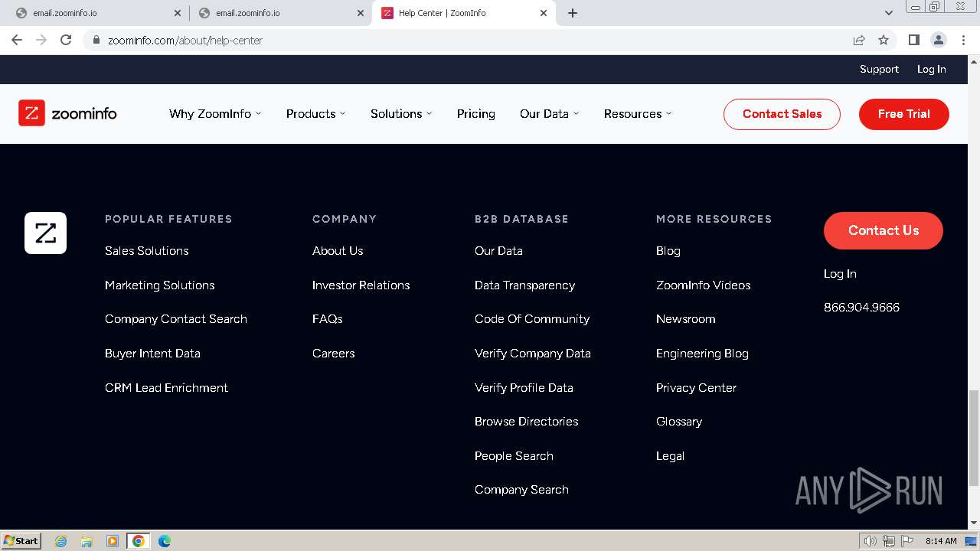
Task: Open File Explorer from taskbar
Action: [x=87, y=541]
